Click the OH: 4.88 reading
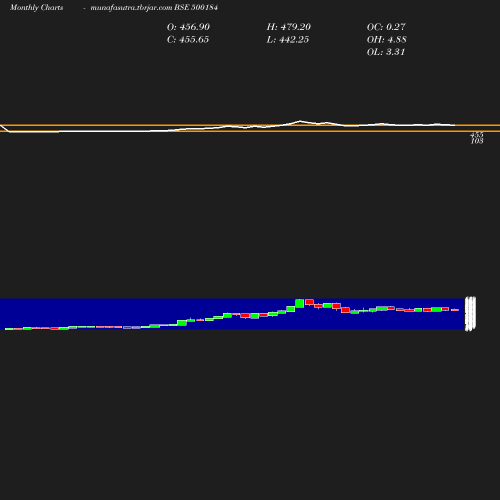The height and width of the screenshot is (500, 500). (386, 40)
